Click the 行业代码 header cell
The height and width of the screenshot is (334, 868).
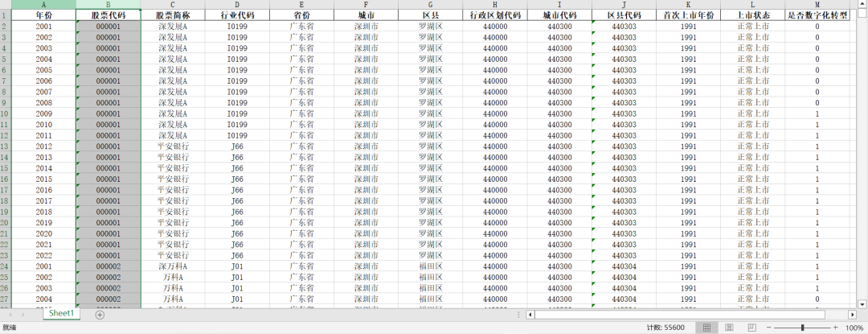point(237,15)
